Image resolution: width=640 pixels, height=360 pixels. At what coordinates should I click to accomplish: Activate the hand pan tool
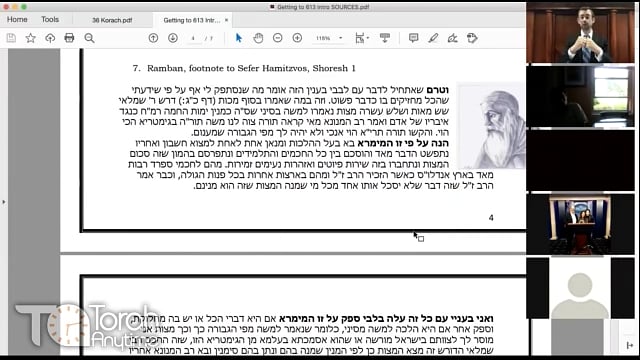point(258,38)
